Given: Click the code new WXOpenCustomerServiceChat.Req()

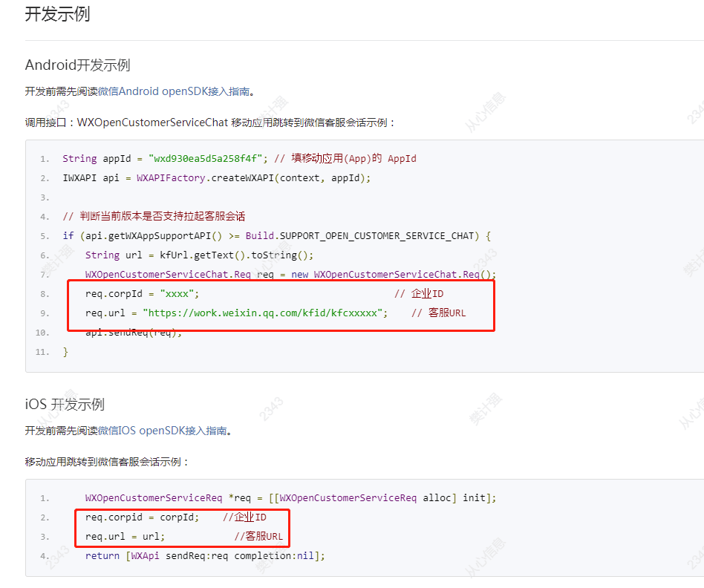Looking at the screenshot, I should pyautogui.click(x=394, y=274).
